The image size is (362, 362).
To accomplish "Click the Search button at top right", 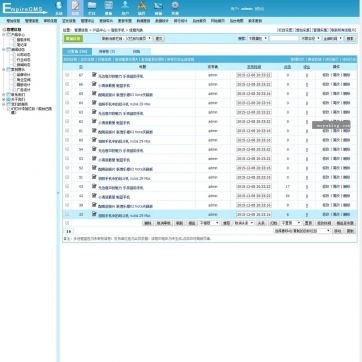I will click(350, 38).
